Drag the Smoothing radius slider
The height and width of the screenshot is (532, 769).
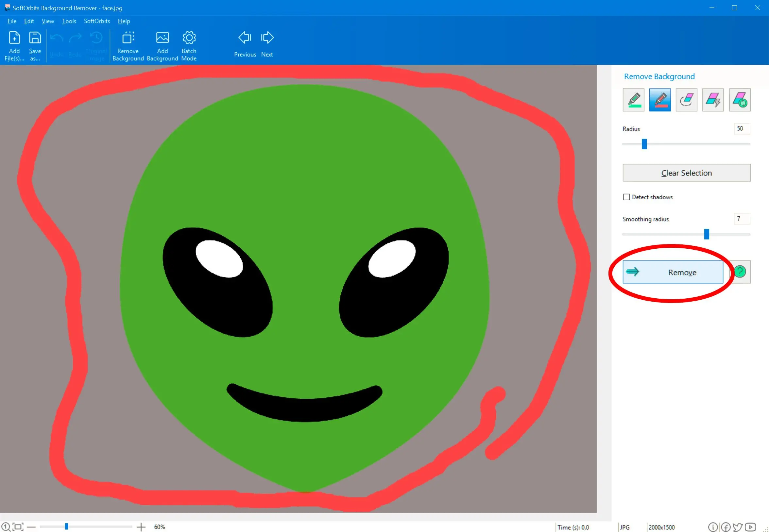point(707,234)
